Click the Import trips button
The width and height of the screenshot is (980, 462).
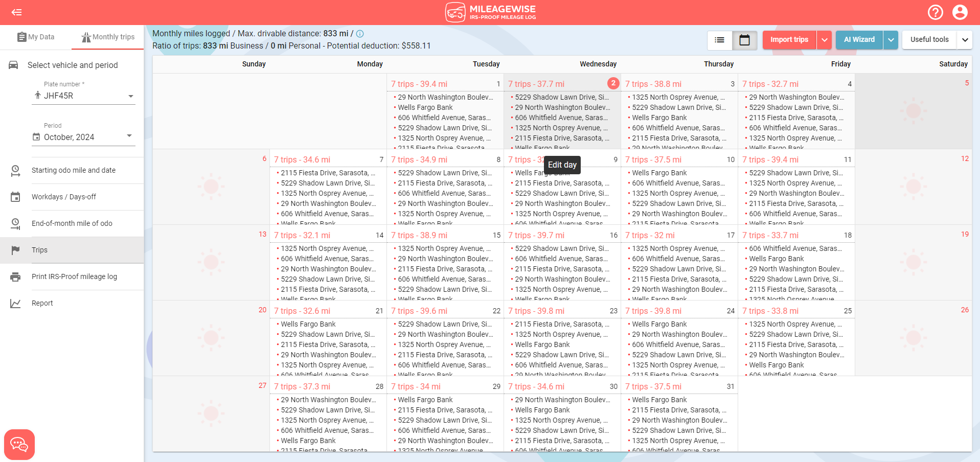[x=789, y=39]
